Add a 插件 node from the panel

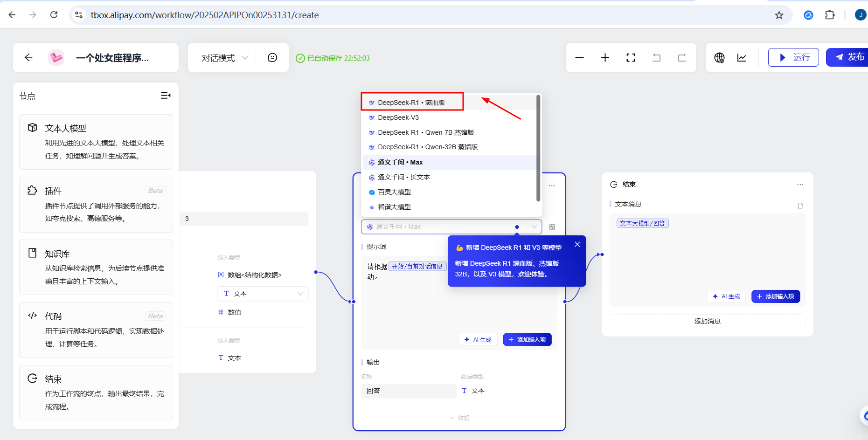tap(96, 205)
